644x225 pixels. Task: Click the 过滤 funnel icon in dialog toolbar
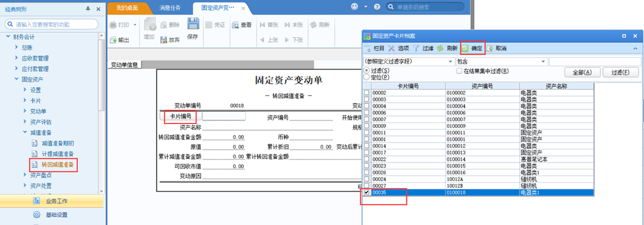click(x=415, y=48)
